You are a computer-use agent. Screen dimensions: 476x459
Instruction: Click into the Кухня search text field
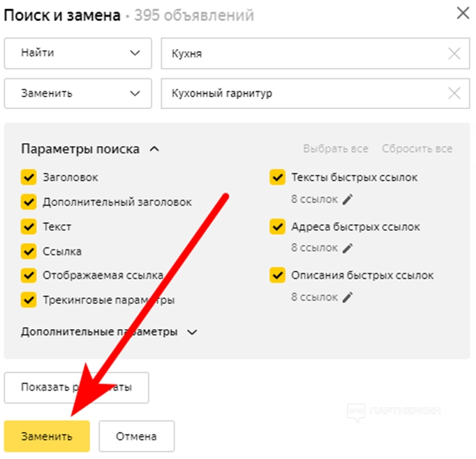point(300,54)
